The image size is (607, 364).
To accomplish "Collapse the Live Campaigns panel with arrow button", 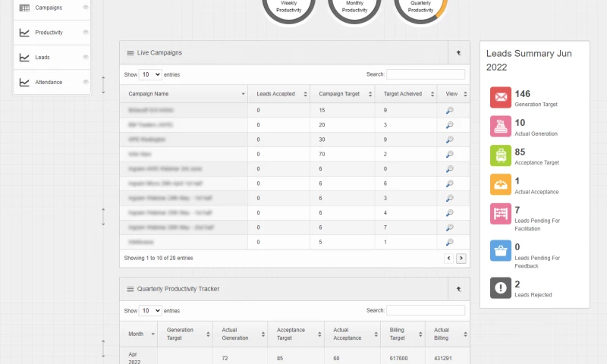I will tap(459, 52).
